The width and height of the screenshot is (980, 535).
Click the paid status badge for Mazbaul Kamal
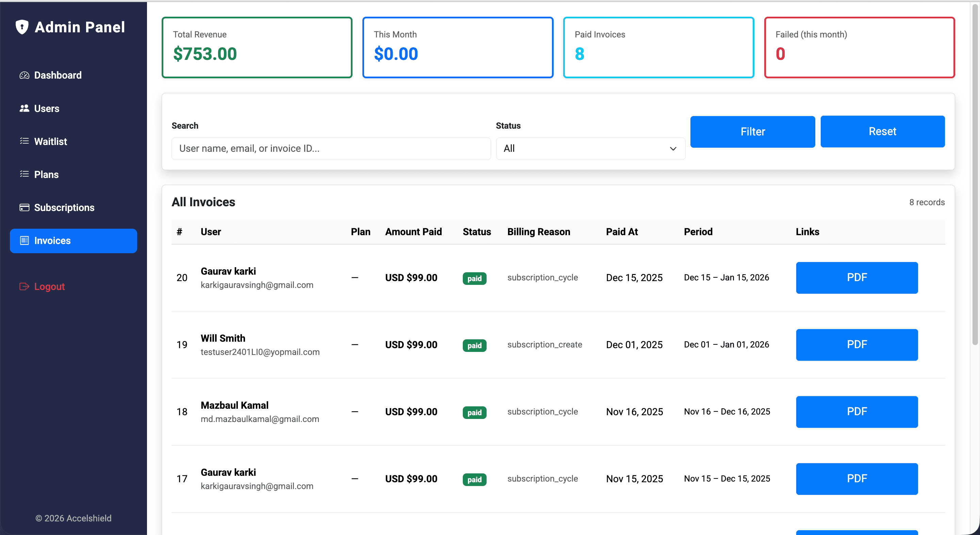(474, 412)
